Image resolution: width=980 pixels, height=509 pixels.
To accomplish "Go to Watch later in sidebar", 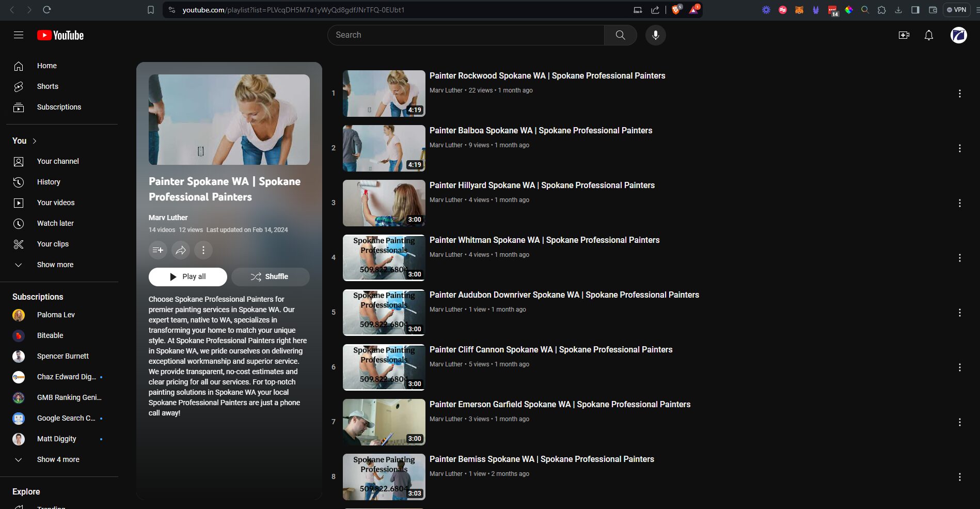I will pos(55,223).
